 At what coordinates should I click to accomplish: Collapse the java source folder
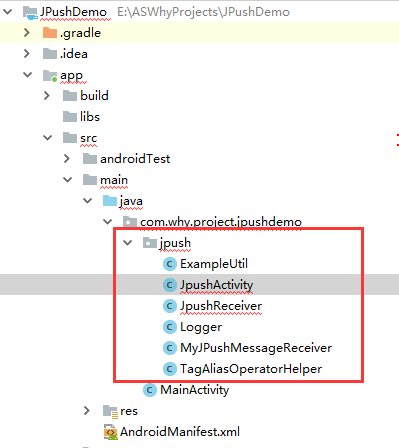pos(87,201)
